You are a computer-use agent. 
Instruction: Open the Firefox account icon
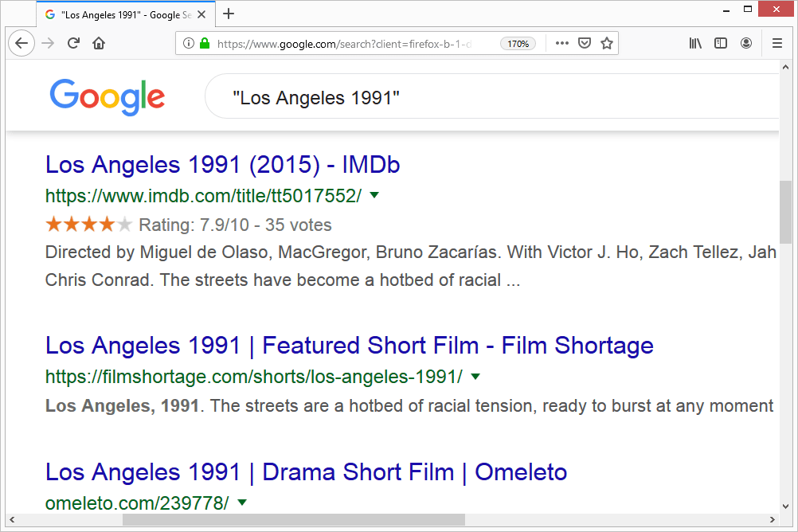[x=746, y=44]
